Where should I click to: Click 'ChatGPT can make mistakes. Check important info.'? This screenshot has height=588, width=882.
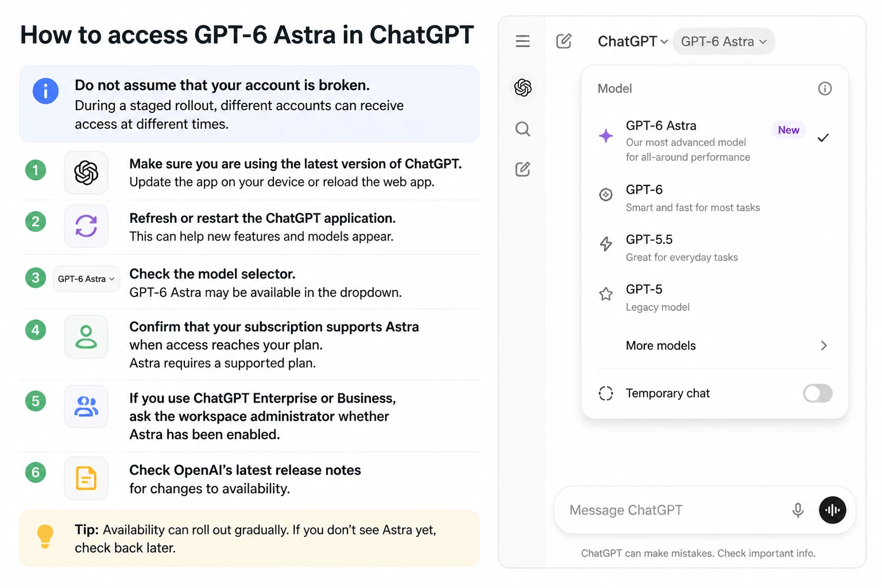click(698, 554)
